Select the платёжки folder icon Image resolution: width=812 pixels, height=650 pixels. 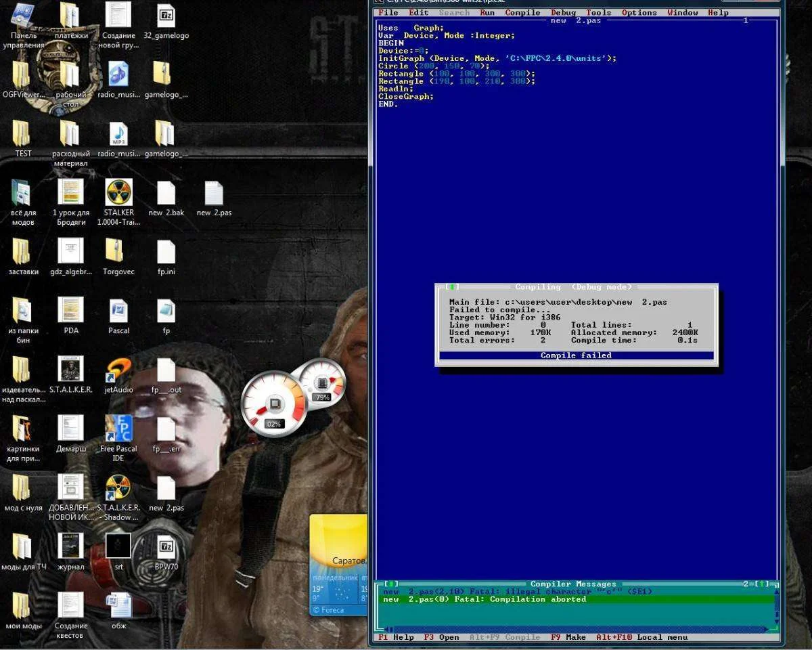71,22
